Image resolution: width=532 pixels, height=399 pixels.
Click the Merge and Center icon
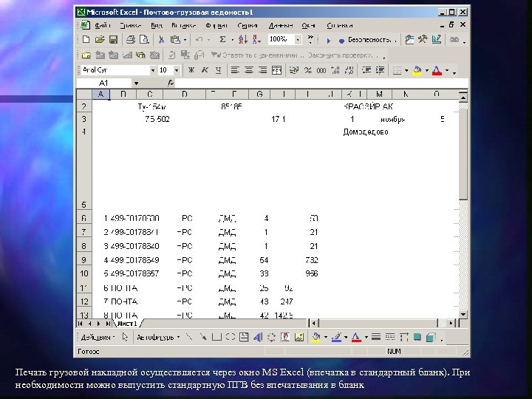click(276, 70)
